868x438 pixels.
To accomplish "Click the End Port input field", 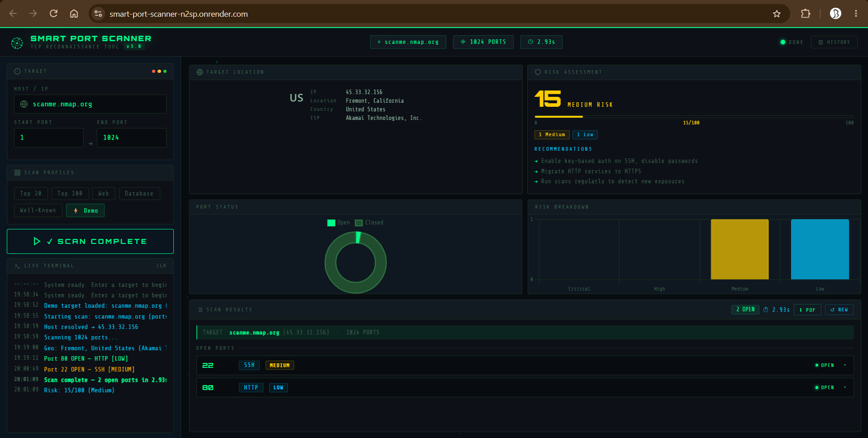I will click(x=132, y=138).
